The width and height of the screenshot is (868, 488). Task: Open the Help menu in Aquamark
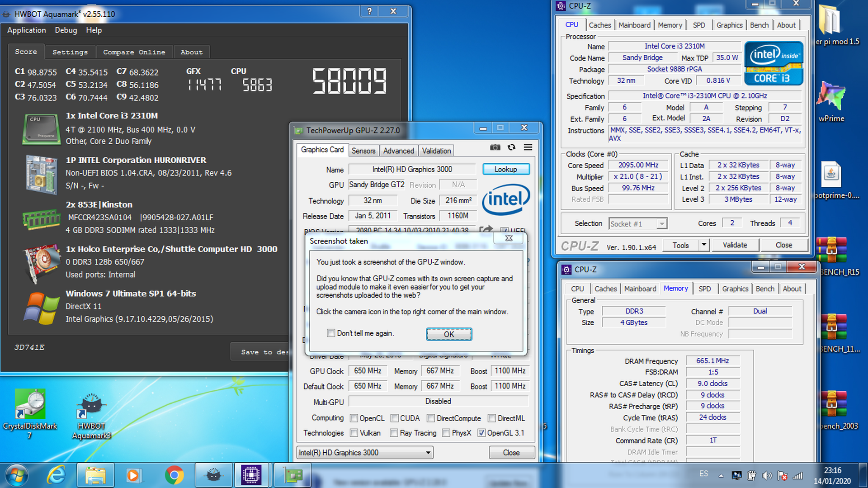pyautogui.click(x=94, y=30)
